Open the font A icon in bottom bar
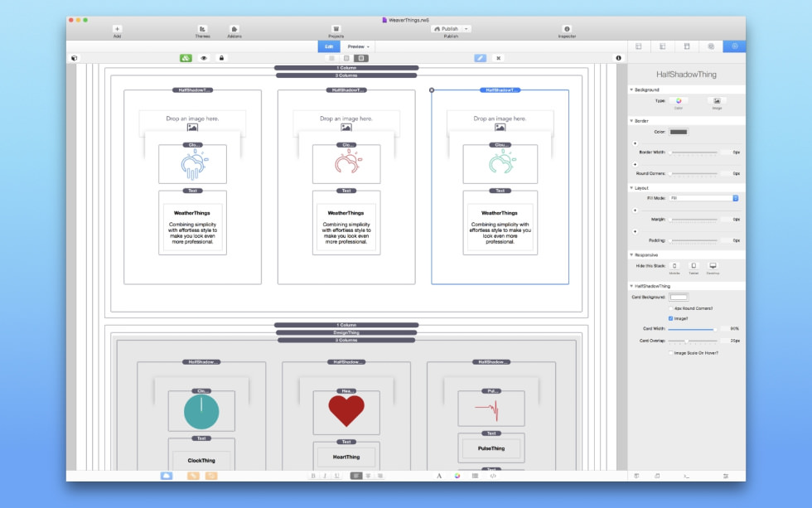This screenshot has width=812, height=508. click(439, 476)
